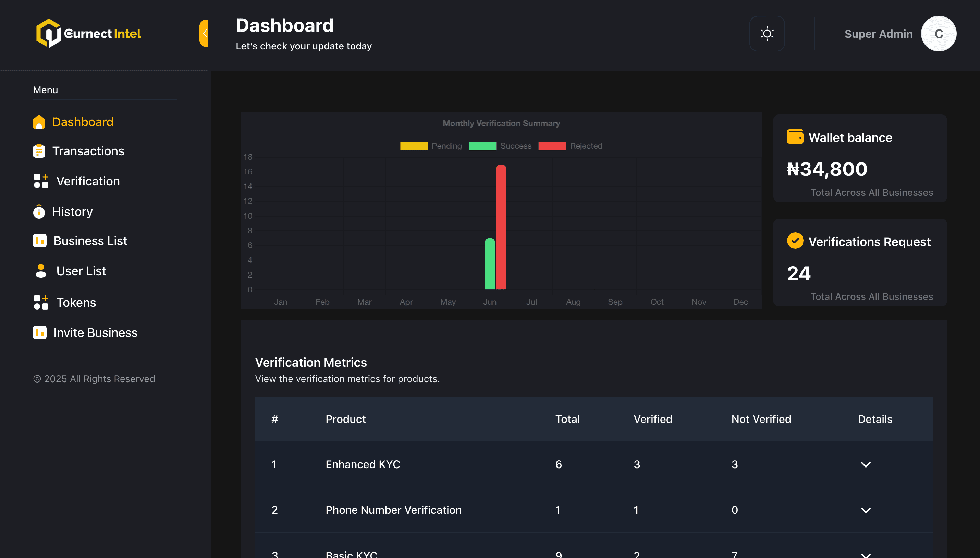Click the Super Admin profile name
The width and height of the screenshot is (980, 558).
tap(878, 34)
